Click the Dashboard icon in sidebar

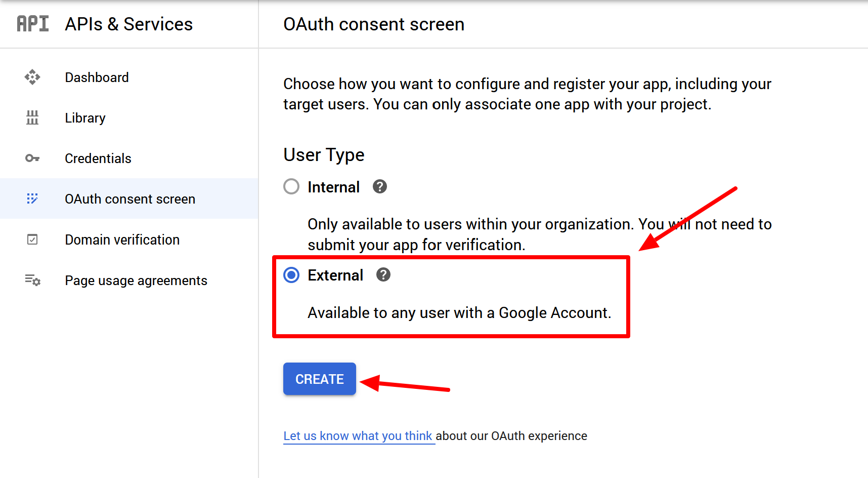(x=32, y=77)
